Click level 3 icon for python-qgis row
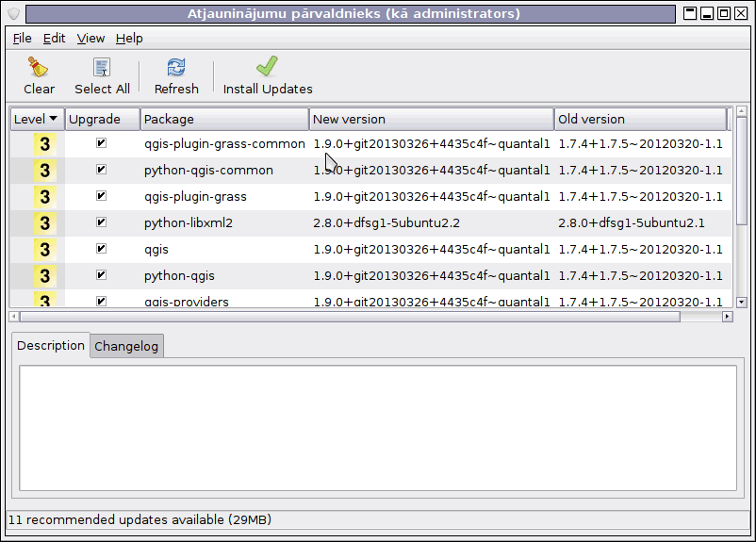Viewport: 756px width, 542px height. coord(45,276)
